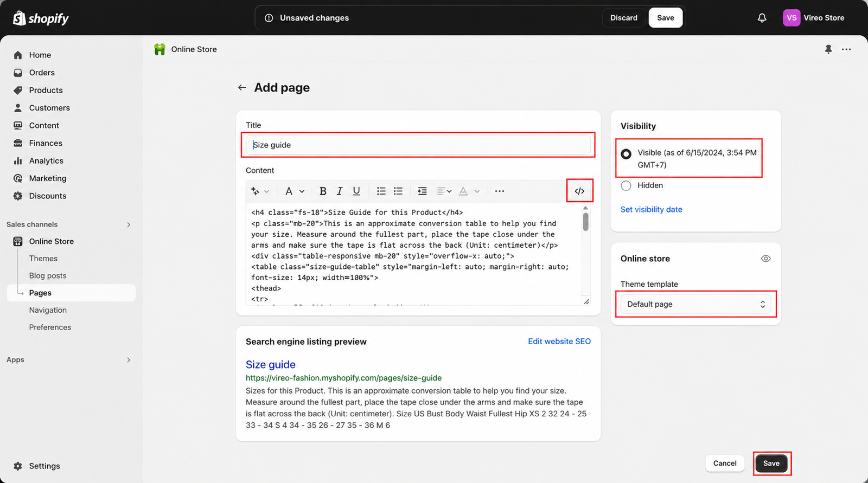
Task: Insert a numbered list
Action: click(398, 191)
